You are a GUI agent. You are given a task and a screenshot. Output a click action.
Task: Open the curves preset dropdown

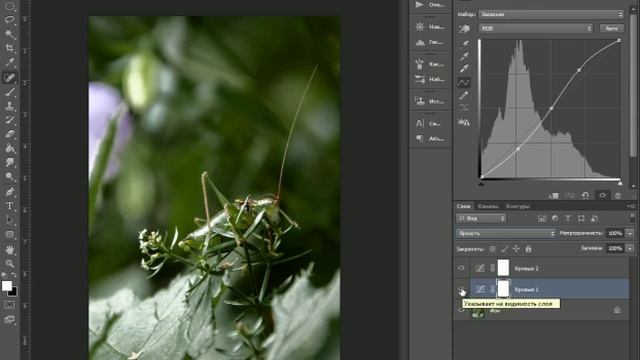click(x=551, y=14)
